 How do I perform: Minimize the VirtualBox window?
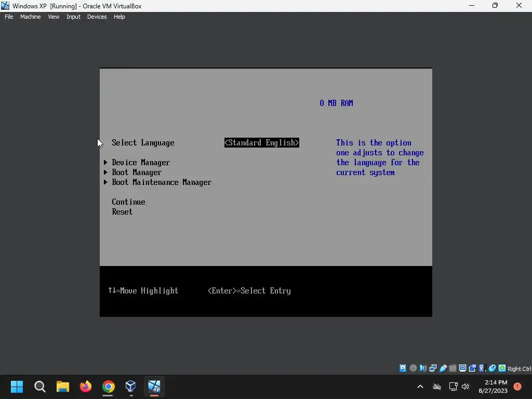point(472,5)
